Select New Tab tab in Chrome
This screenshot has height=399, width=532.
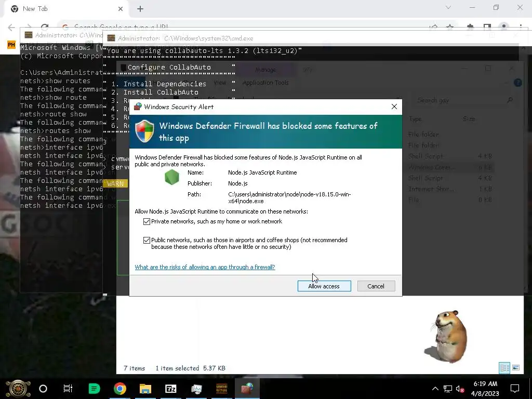(x=66, y=9)
